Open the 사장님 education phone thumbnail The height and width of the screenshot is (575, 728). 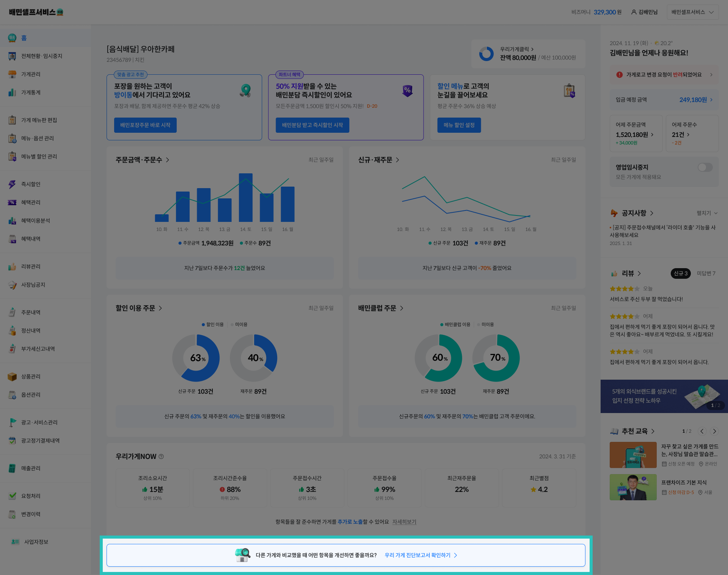[x=633, y=455]
